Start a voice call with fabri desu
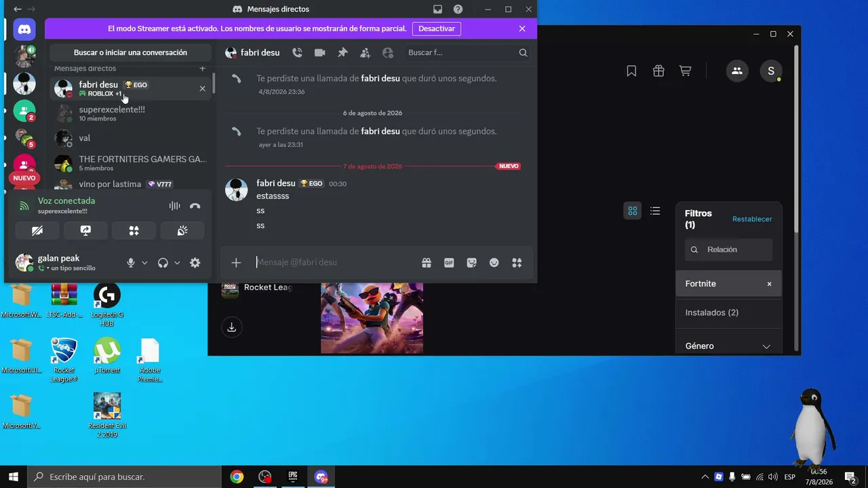Viewport: 868px width, 488px height. tap(297, 52)
